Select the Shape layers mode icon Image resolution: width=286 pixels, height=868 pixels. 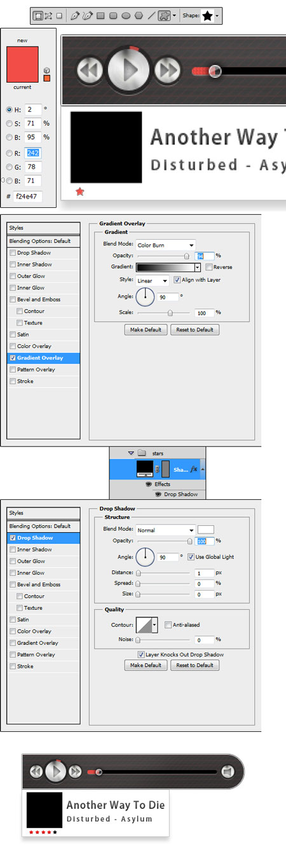(37, 15)
